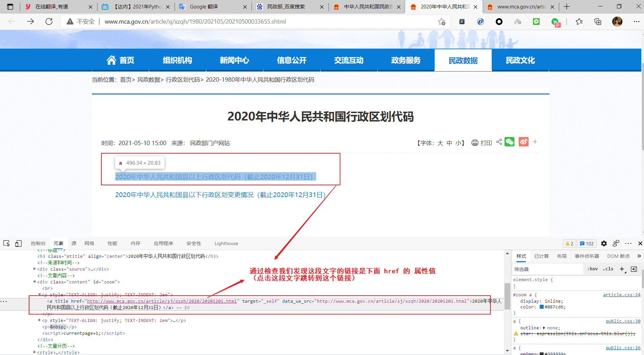Close the DevTools panel

(x=640, y=243)
